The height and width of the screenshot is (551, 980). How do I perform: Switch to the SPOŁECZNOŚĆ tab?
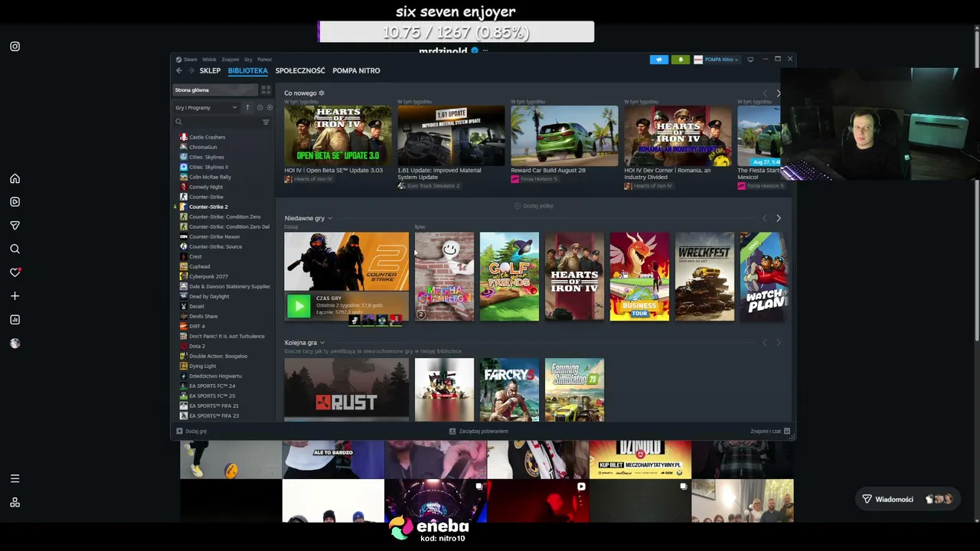[300, 70]
